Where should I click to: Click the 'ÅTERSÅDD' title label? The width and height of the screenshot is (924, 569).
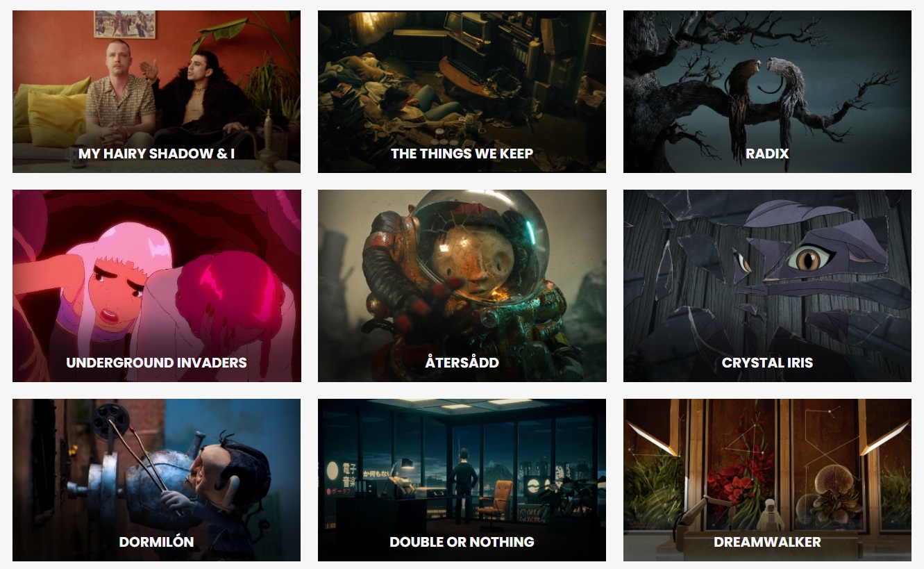point(462,363)
